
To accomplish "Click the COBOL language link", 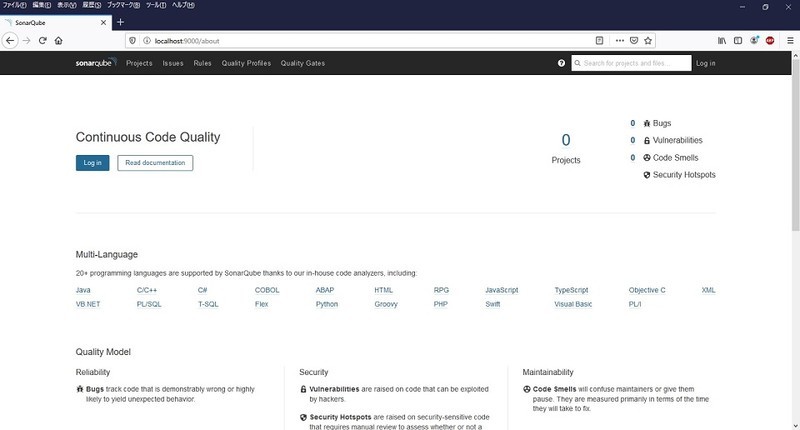I will [267, 290].
